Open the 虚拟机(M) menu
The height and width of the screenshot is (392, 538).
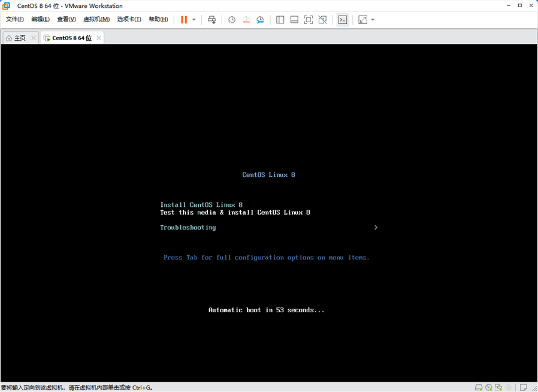96,19
